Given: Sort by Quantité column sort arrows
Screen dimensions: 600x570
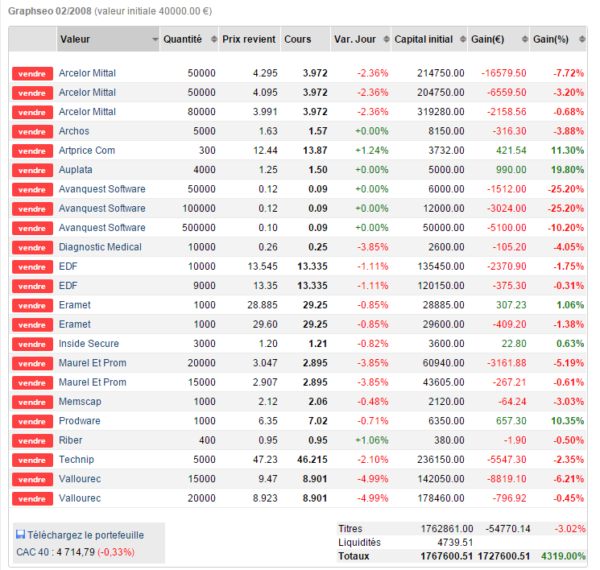Looking at the screenshot, I should point(214,39).
